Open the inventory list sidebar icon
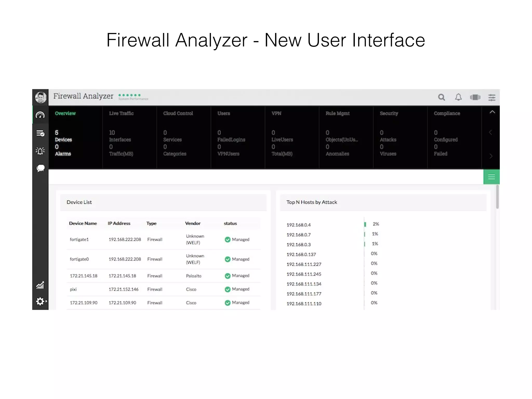The height and width of the screenshot is (399, 532). point(40,133)
